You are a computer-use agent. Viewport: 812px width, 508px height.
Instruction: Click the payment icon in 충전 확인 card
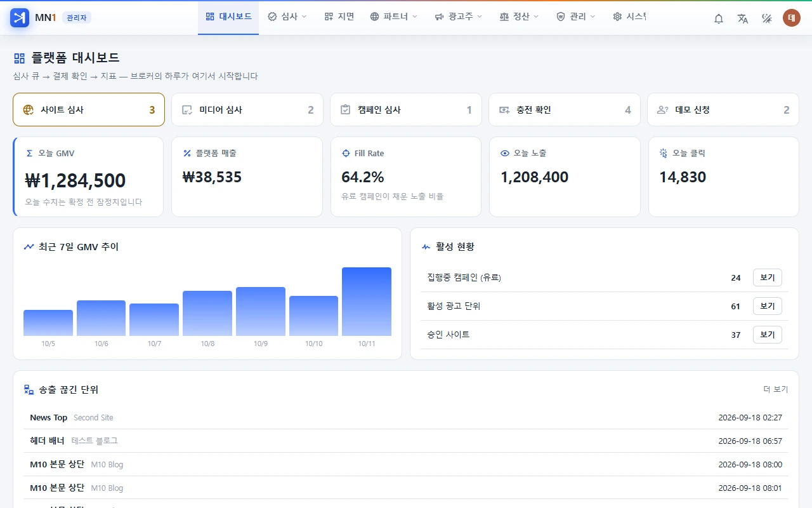coord(504,110)
